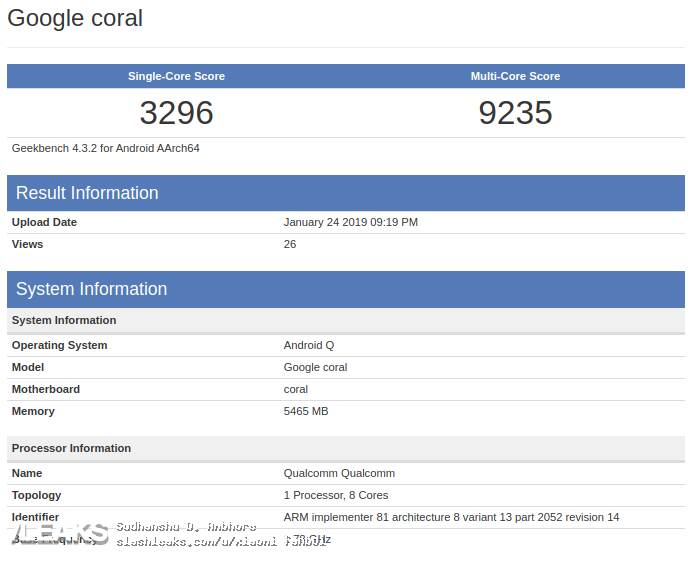Select the Topology label
Viewport: 693px width, 564px height.
[36, 495]
